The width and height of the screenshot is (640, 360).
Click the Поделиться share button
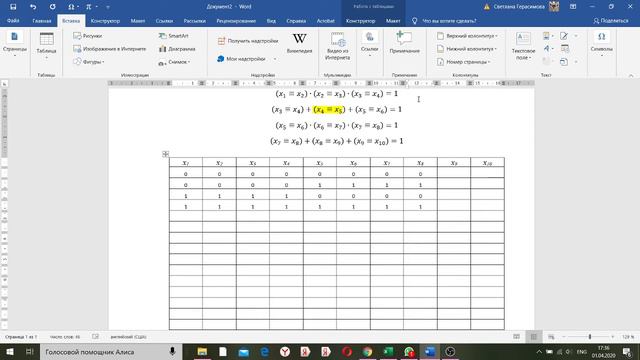(x=611, y=20)
